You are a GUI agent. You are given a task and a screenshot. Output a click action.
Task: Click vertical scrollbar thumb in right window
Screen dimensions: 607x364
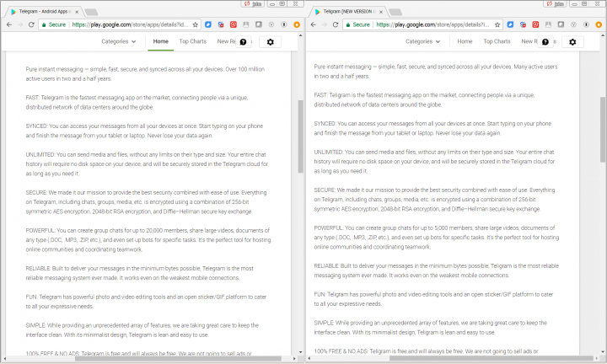603,130
